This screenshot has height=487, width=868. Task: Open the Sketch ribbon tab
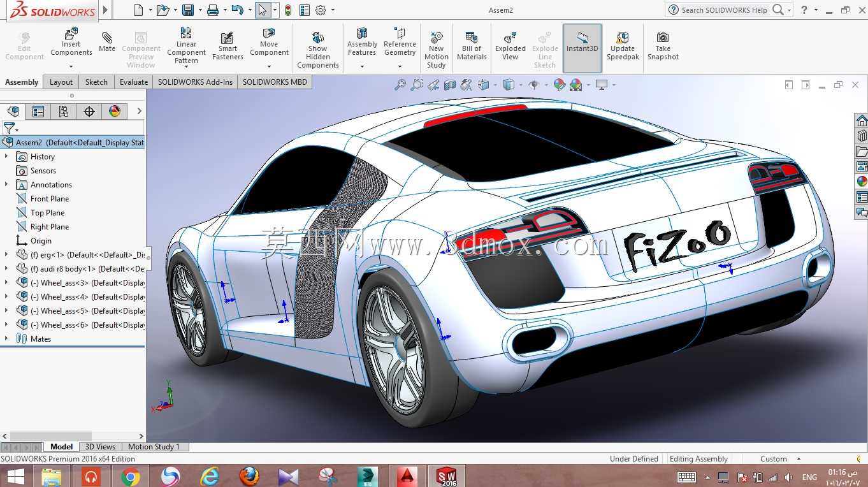97,82
